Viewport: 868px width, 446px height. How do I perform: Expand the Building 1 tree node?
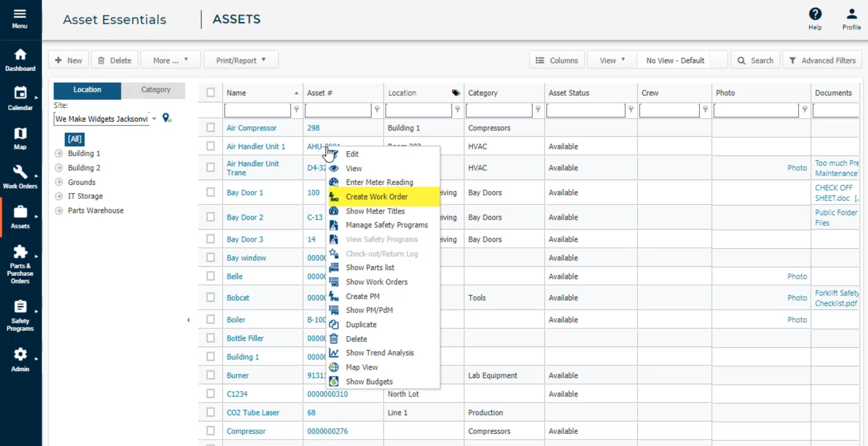(59, 154)
